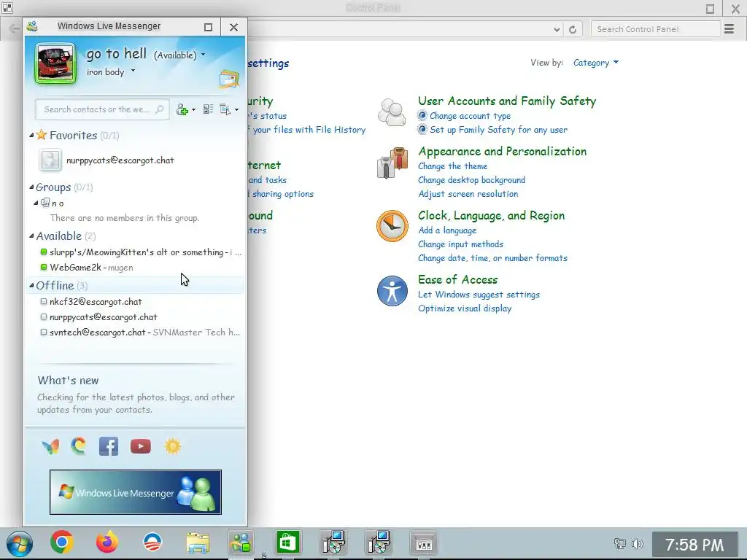Open the Facebook icon in Messenger
The height and width of the screenshot is (560, 747).
click(109, 446)
